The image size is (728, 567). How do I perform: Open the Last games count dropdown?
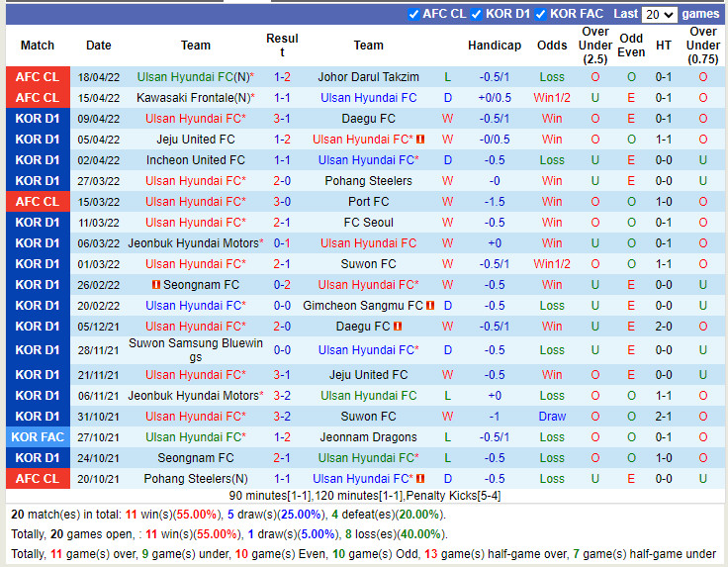tap(659, 14)
